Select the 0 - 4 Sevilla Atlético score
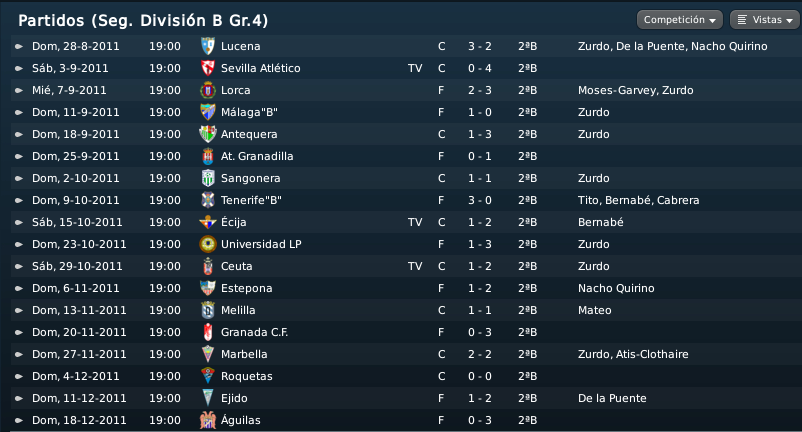This screenshot has height=432, width=802. [480, 68]
